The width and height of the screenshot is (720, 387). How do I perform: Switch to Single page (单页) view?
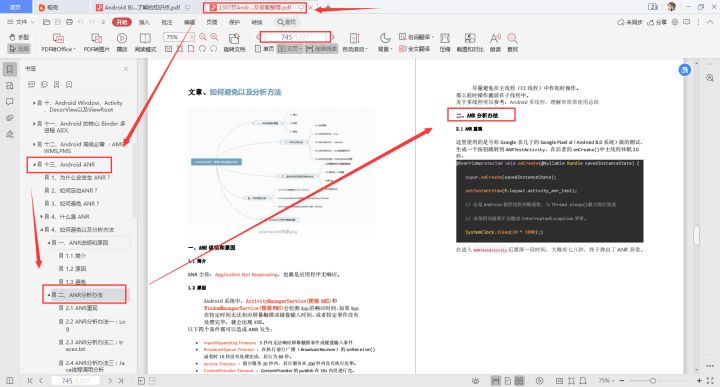tap(264, 49)
